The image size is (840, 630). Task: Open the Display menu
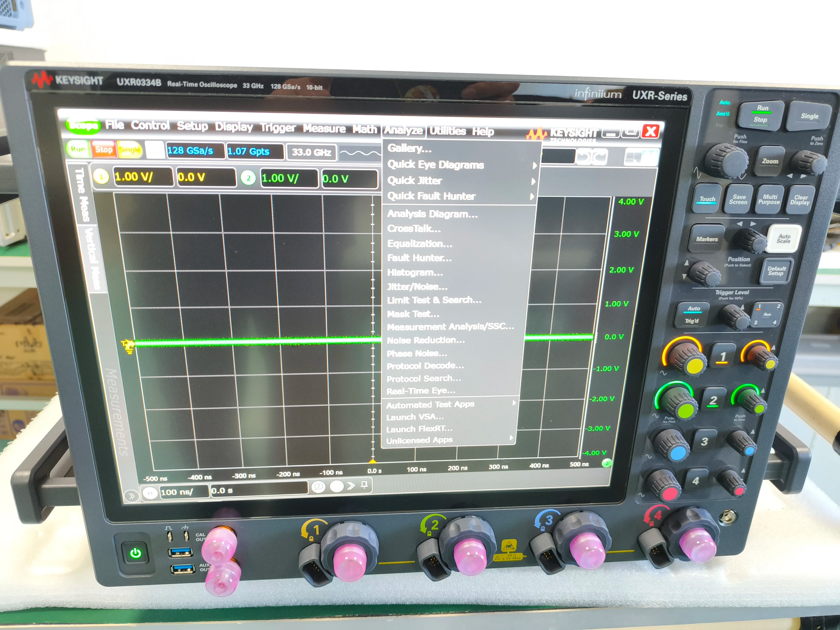[x=234, y=127]
